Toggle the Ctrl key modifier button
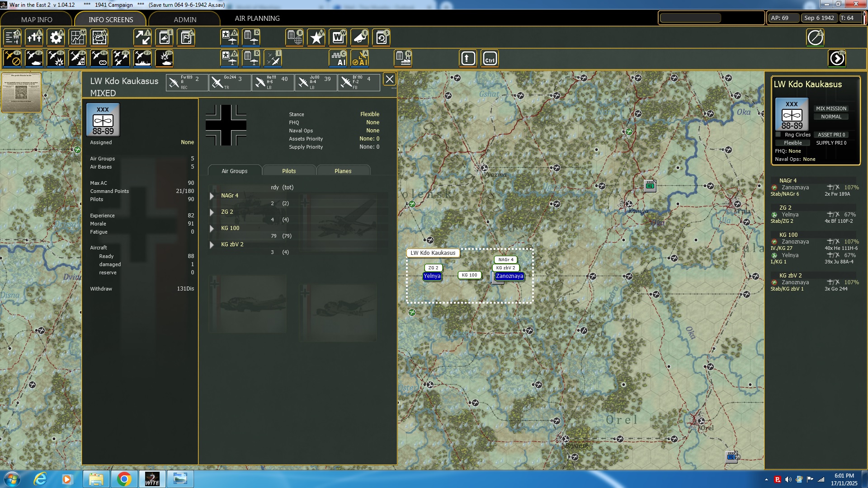 [x=490, y=58]
